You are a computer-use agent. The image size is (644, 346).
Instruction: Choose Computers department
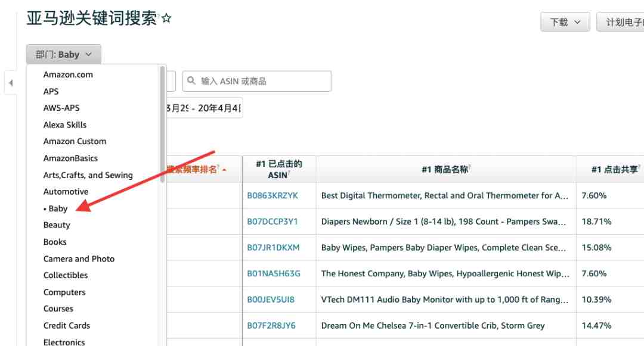(x=64, y=292)
